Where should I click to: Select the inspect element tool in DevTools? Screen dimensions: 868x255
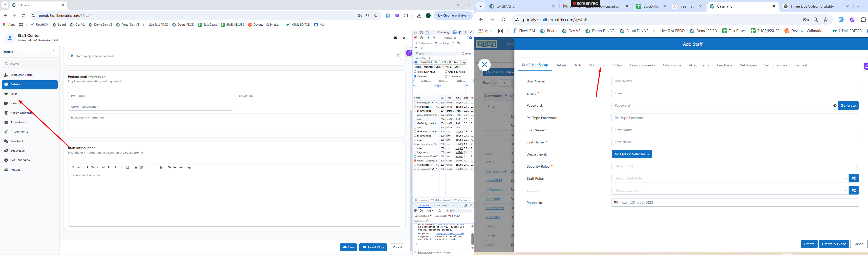[416, 32]
